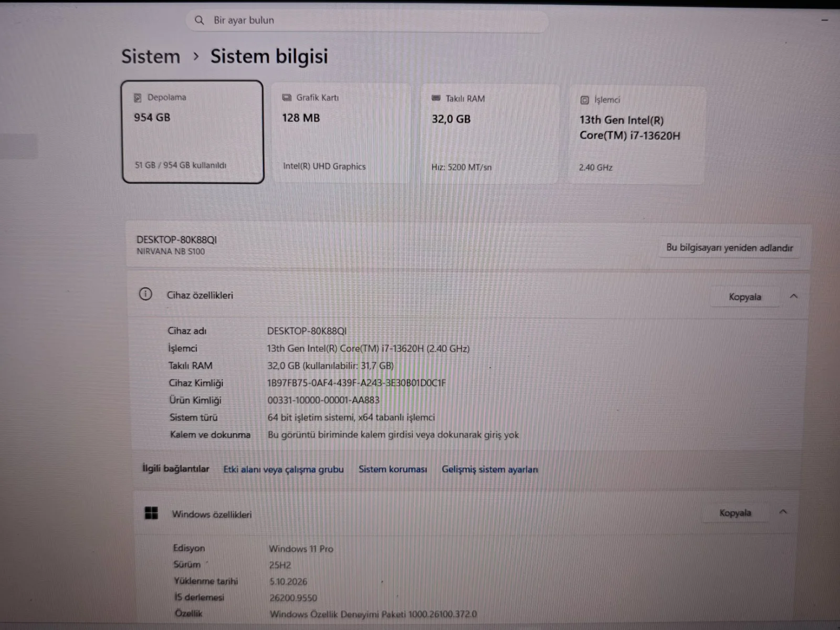This screenshot has width=840, height=630.
Task: Copy device specs with Kopyala
Action: pos(744,297)
